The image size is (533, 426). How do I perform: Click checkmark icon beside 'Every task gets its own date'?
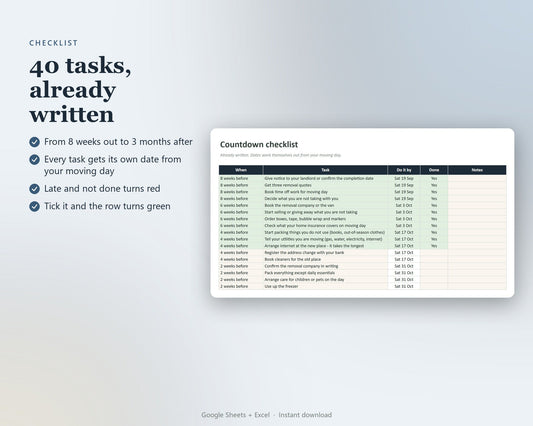tap(34, 159)
